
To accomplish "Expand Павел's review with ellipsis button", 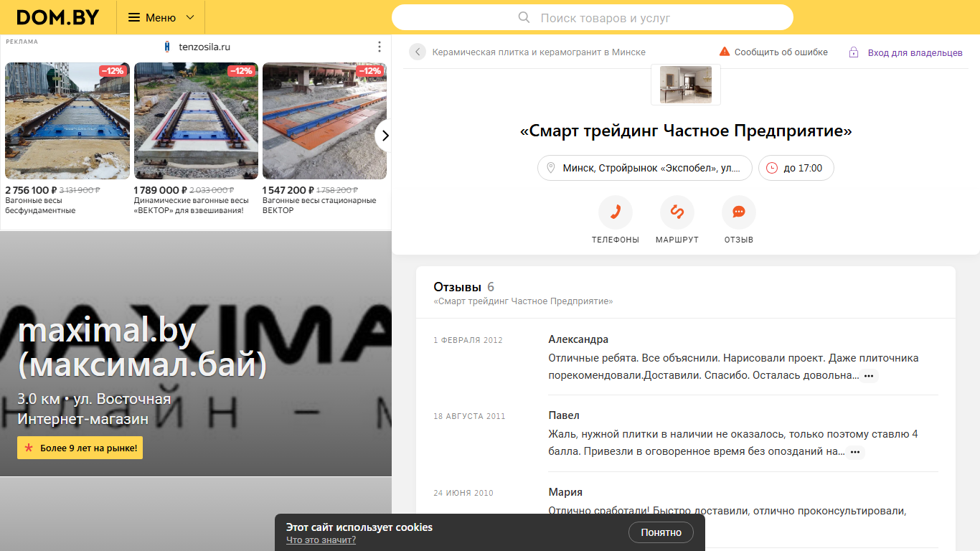I will click(855, 452).
